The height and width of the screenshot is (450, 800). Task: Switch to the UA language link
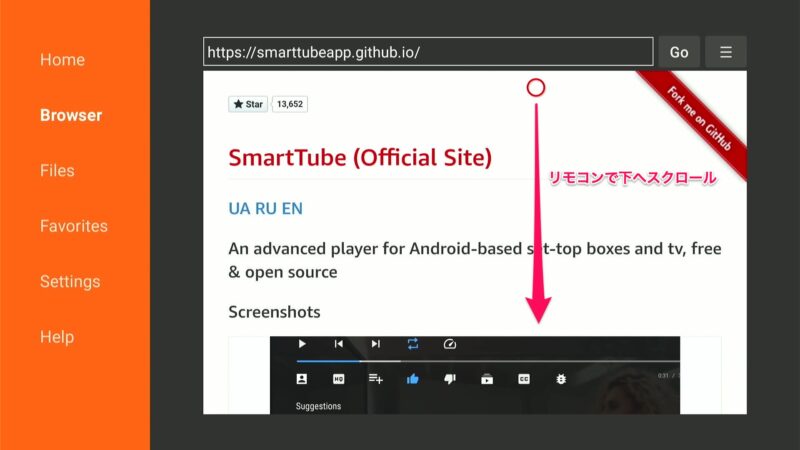coord(239,209)
